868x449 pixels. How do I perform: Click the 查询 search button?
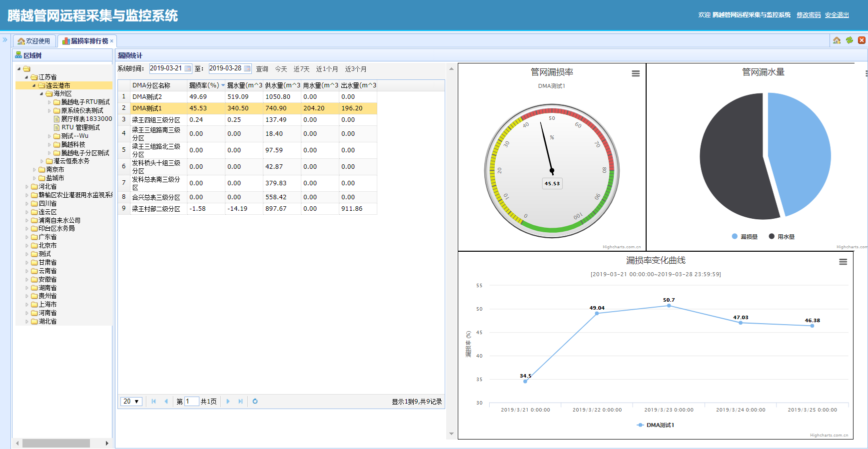(x=262, y=69)
